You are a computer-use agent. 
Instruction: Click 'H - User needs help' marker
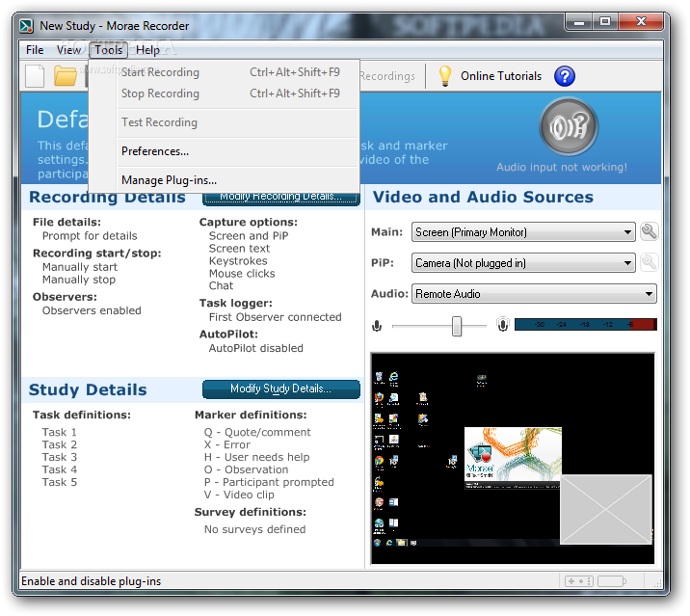point(257,457)
